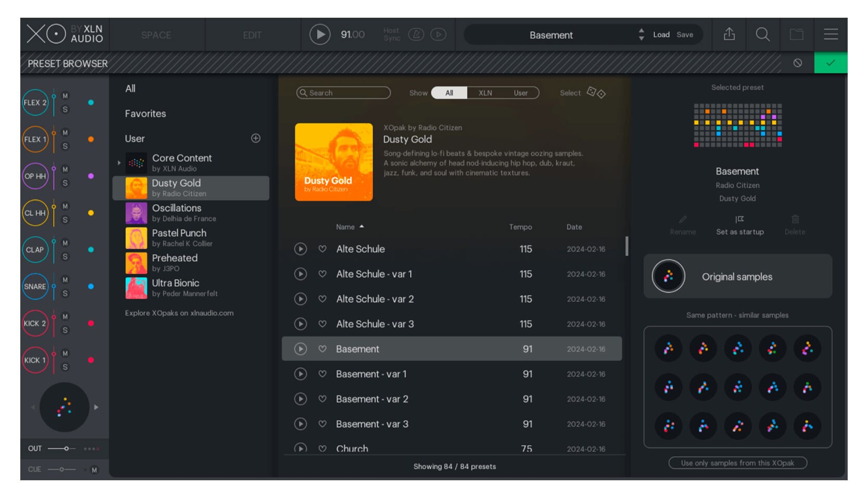Adjust the OUT volume slider
Viewport: 868px width, 498px height.
[x=66, y=449]
